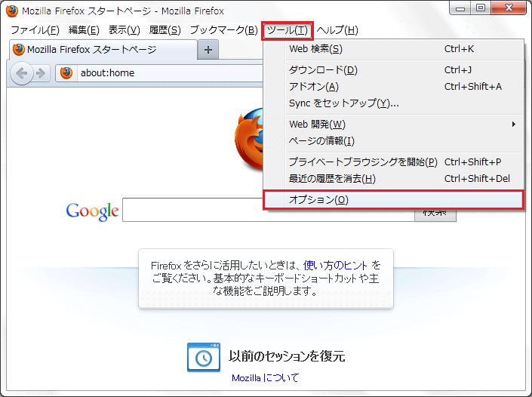Screen dimensions: 532x397
Task: Click the 使い方のヒント link
Action: tap(336, 266)
